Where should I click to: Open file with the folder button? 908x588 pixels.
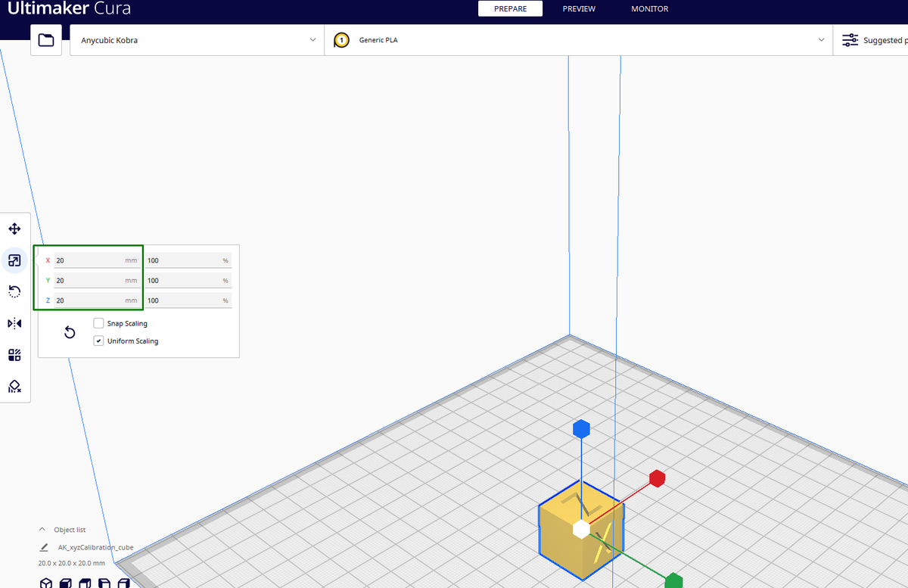tap(46, 39)
